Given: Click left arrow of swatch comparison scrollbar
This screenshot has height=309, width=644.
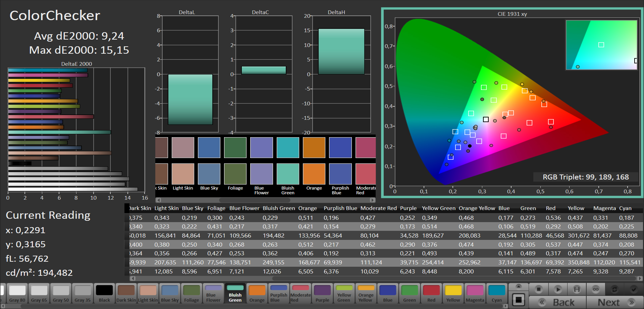Looking at the screenshot, I should (158, 200).
